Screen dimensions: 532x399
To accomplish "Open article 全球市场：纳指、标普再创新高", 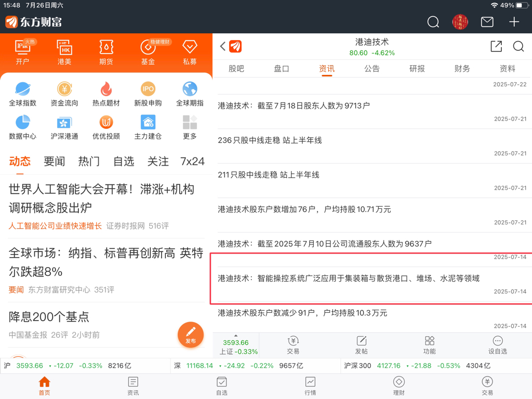I will click(x=106, y=262).
